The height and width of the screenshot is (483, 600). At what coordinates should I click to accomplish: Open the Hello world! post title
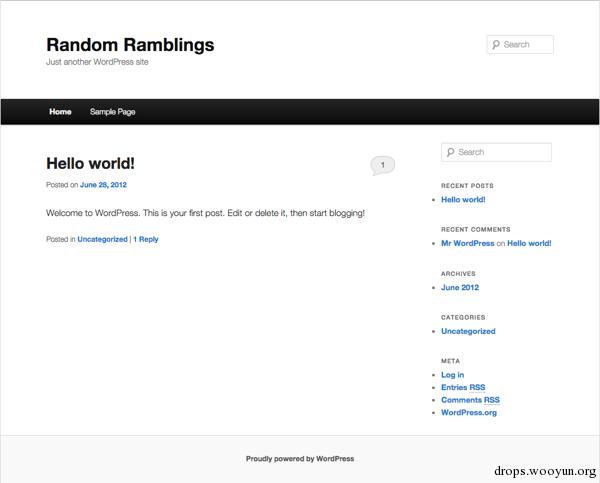[90, 163]
